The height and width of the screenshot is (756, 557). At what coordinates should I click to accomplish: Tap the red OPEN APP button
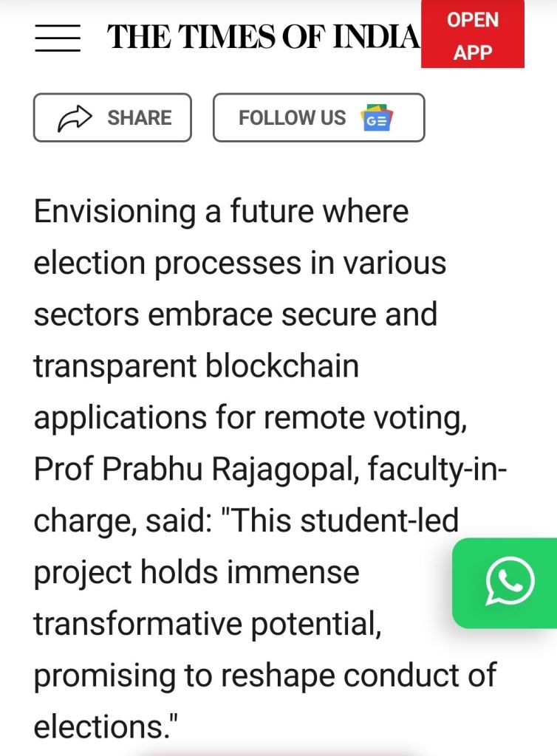point(472,35)
